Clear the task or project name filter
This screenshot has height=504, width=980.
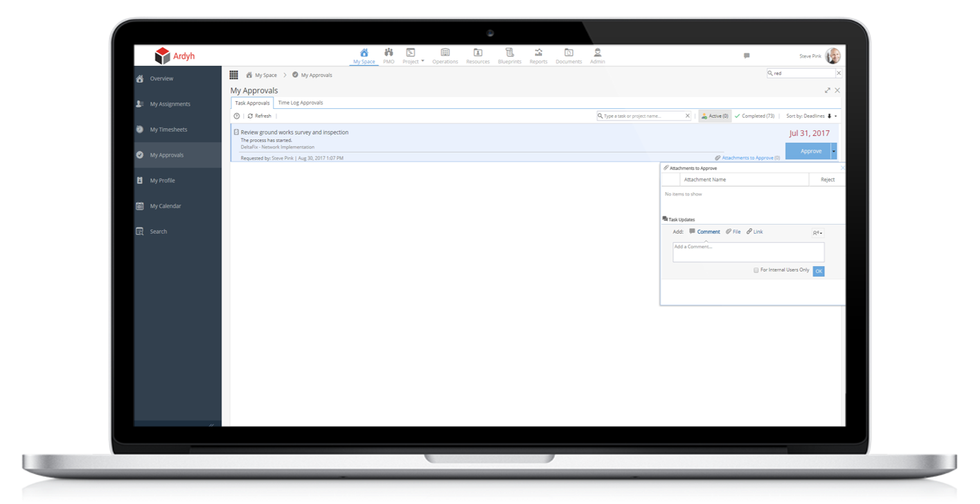tap(688, 116)
